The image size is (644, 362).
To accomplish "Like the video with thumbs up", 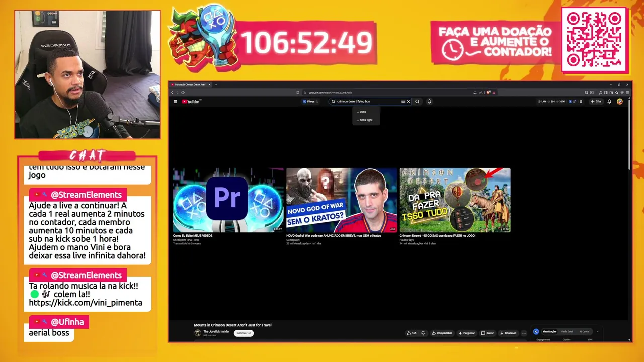I will click(x=411, y=333).
